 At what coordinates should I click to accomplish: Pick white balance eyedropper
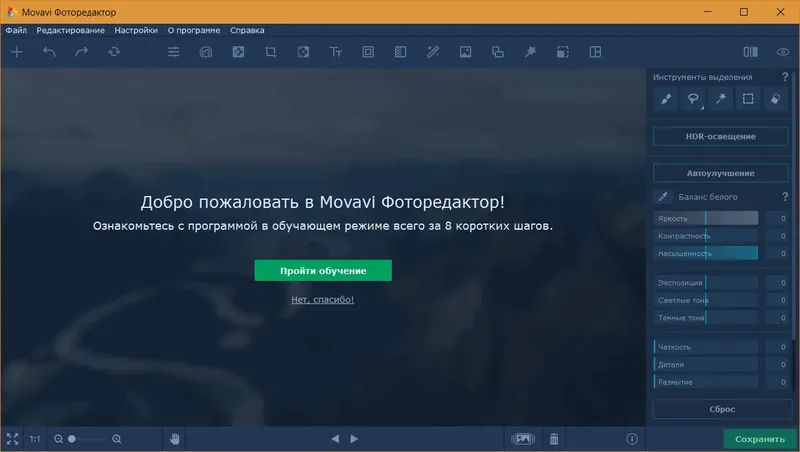point(663,196)
